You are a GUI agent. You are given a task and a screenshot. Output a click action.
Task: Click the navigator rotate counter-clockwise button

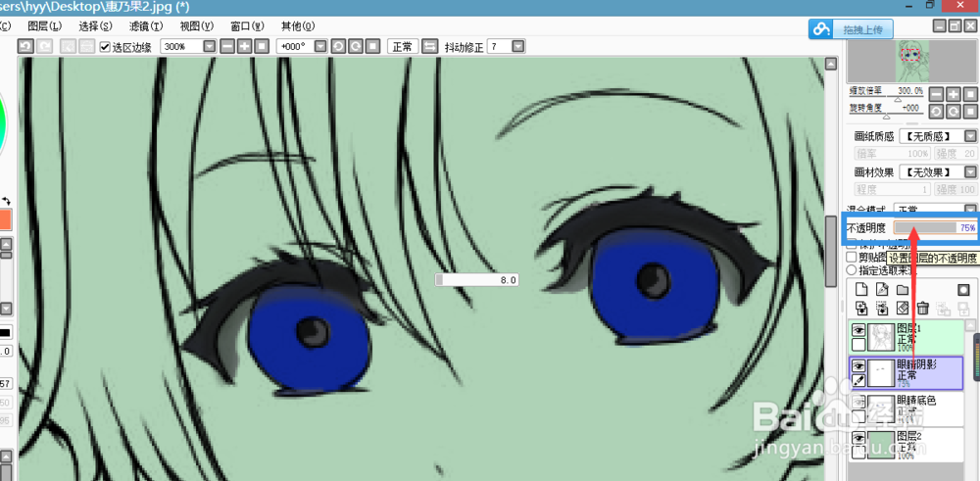click(x=936, y=112)
